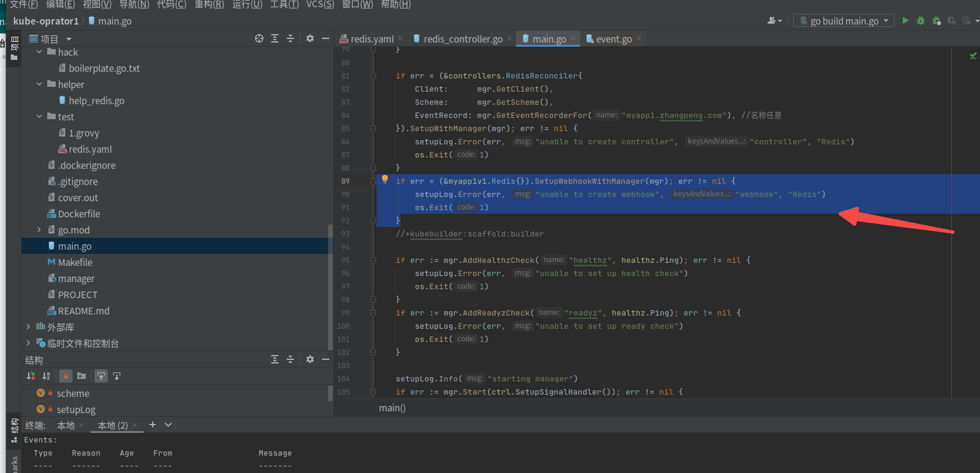Collapse the test folder
Image resolution: width=980 pixels, height=473 pixels.
point(39,117)
